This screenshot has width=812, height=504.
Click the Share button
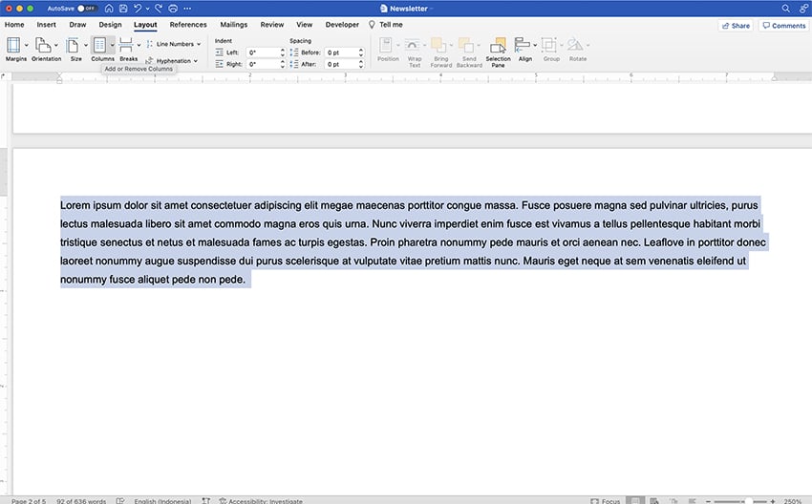tap(736, 26)
